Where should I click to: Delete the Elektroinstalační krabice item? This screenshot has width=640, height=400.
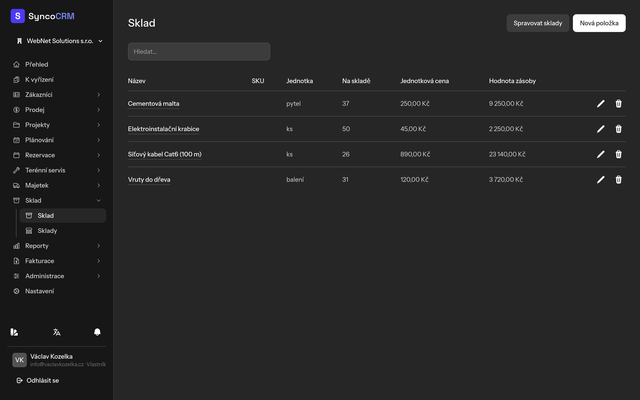(x=618, y=129)
